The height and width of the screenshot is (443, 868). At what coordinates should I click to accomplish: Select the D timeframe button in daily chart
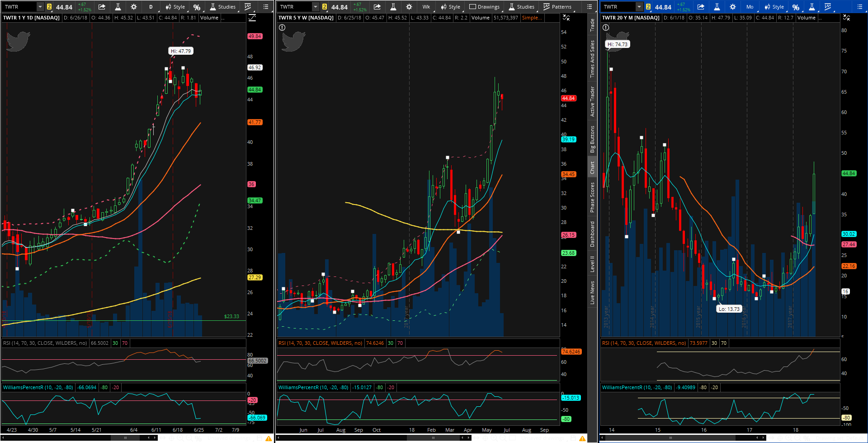tap(151, 7)
